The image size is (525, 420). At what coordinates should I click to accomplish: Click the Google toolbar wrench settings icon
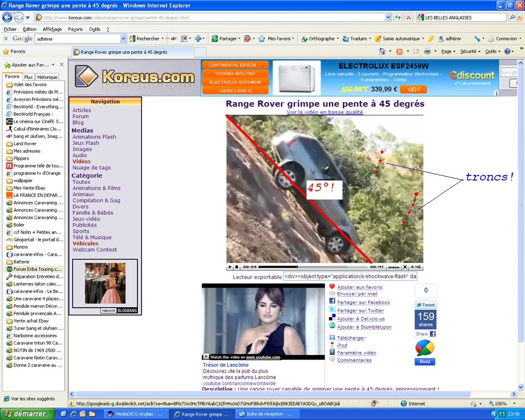(x=477, y=39)
